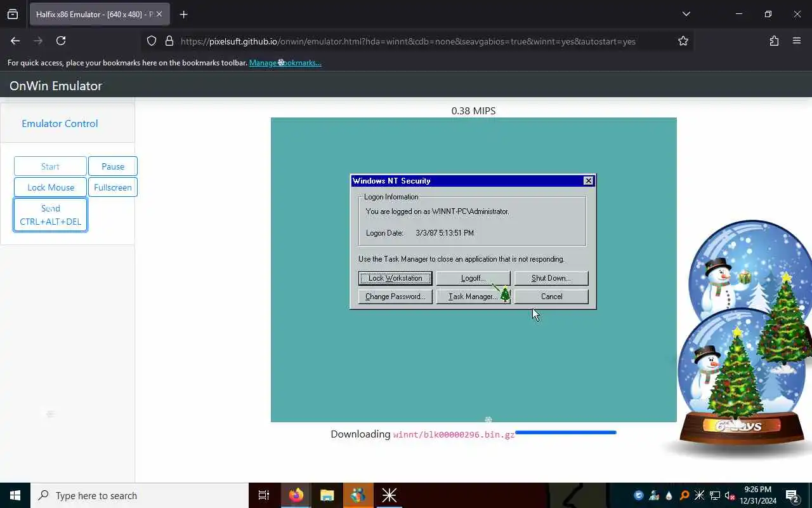Open File Explorer from the taskbar
Viewport: 812px width, 508px height.
coord(327,495)
